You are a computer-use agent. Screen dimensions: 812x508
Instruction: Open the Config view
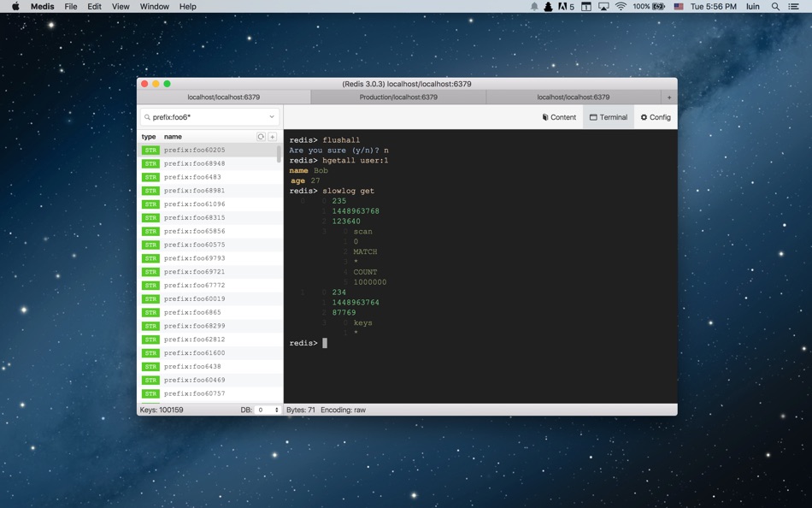[x=656, y=117]
